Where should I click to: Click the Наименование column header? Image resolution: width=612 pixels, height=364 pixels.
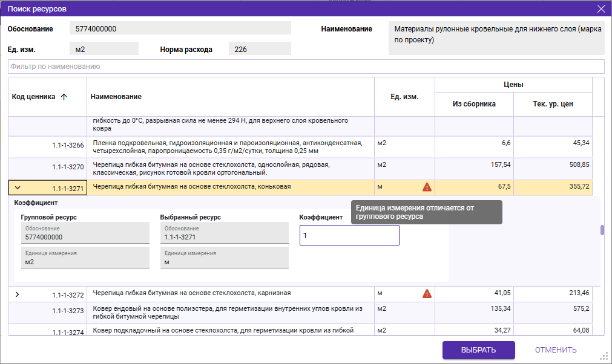(x=230, y=97)
